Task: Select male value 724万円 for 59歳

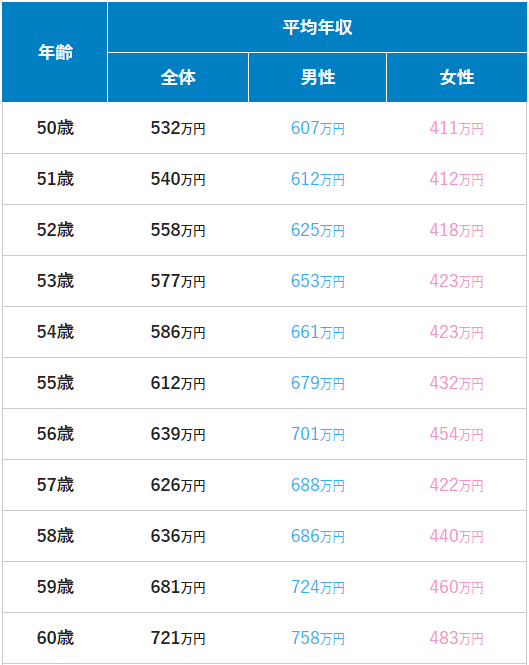Action: [x=317, y=587]
